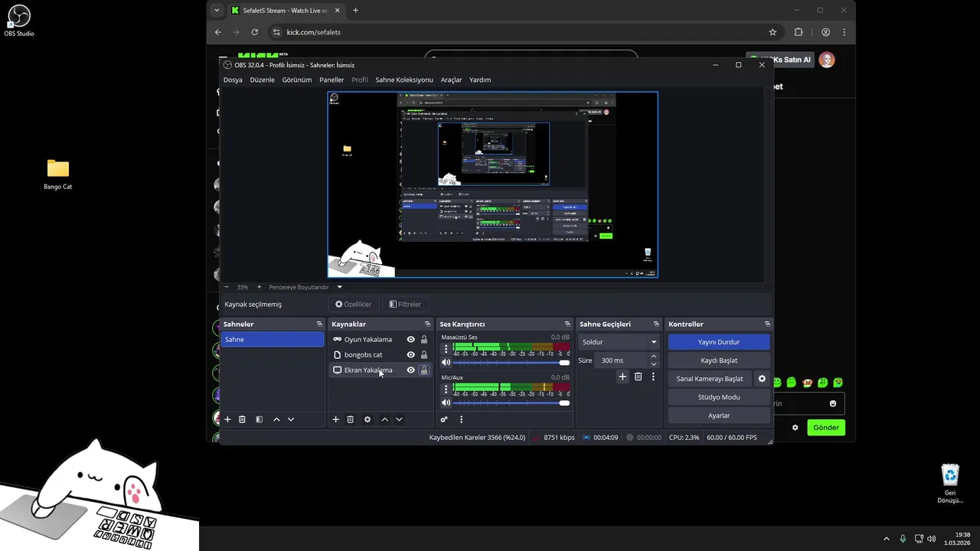
Task: Open the Görünüm menu
Action: [296, 80]
